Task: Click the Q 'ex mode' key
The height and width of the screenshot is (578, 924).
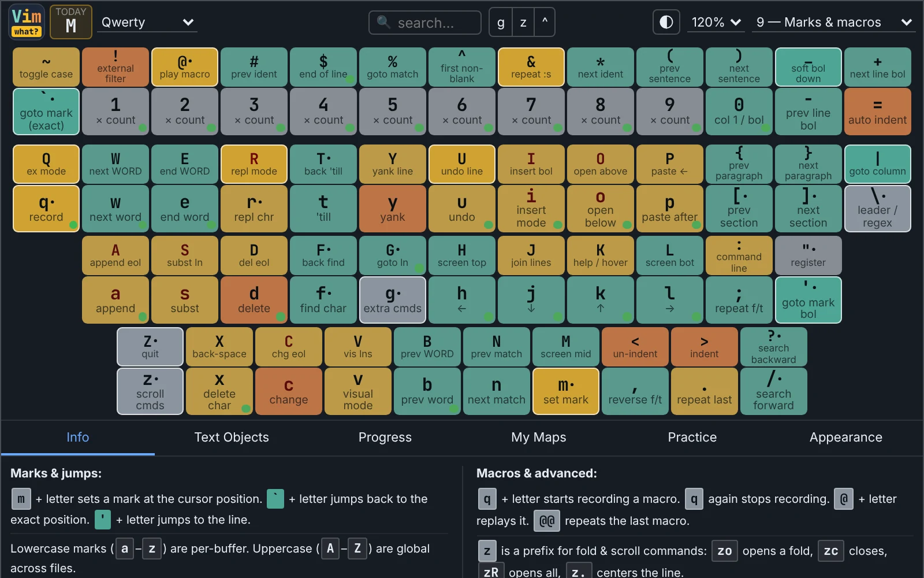Action: tap(46, 164)
